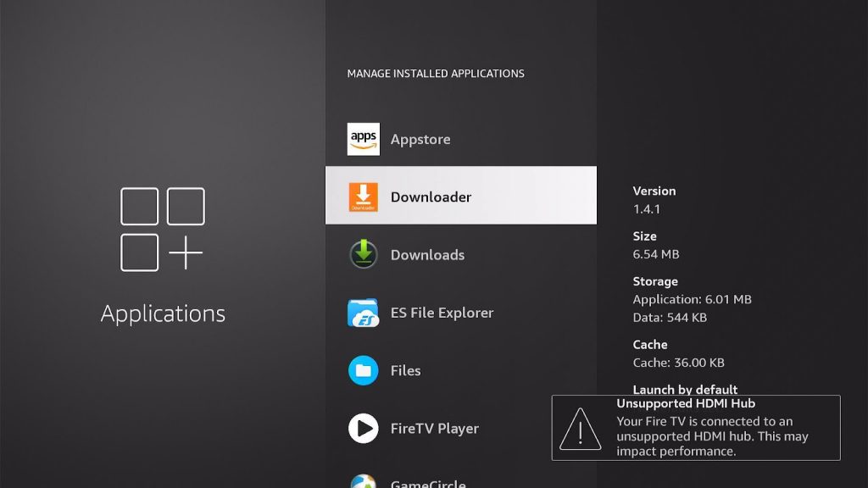This screenshot has height=488, width=868.
Task: Click the Application: 6.01 MB value
Action: [x=692, y=299]
